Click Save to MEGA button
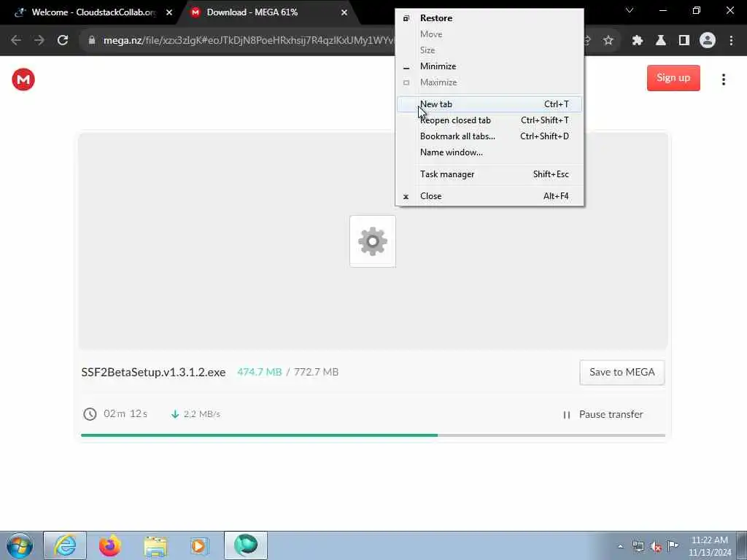This screenshot has height=560, width=747. (x=622, y=373)
